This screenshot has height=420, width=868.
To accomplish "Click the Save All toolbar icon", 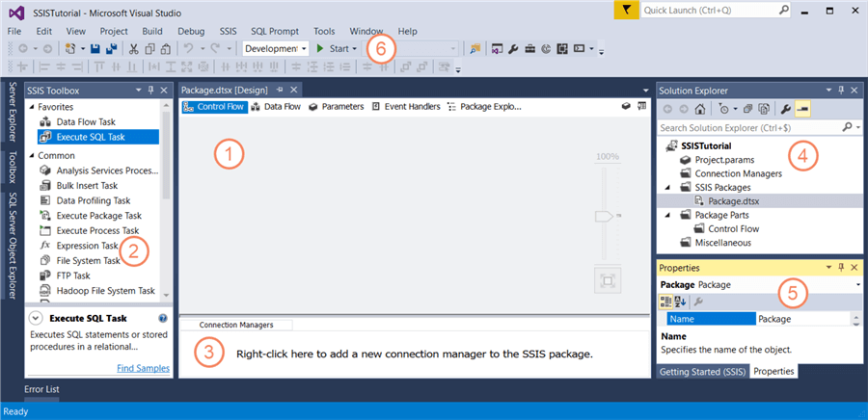I will click(111, 48).
